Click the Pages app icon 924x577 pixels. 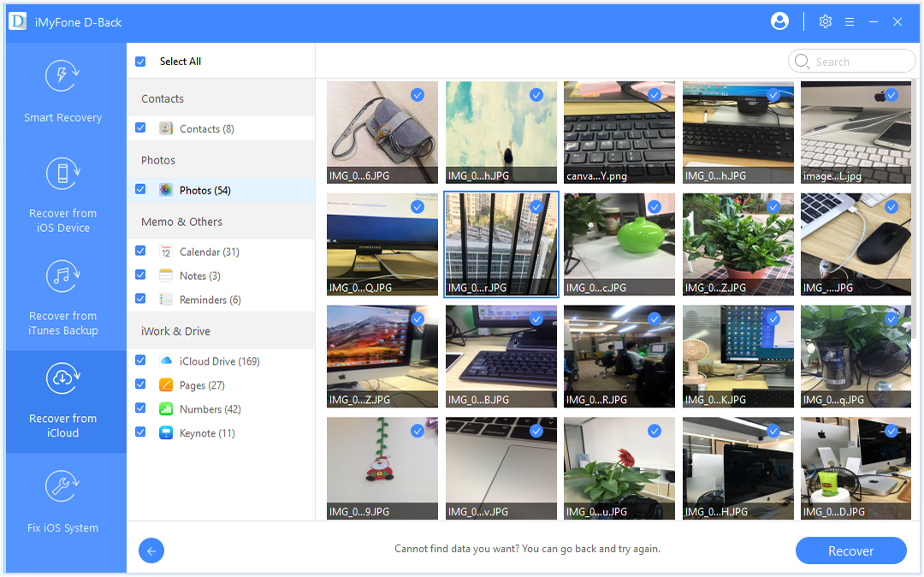point(166,385)
